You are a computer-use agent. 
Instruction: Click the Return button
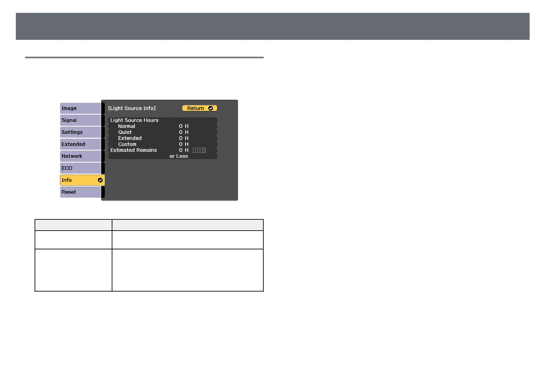[x=200, y=108]
